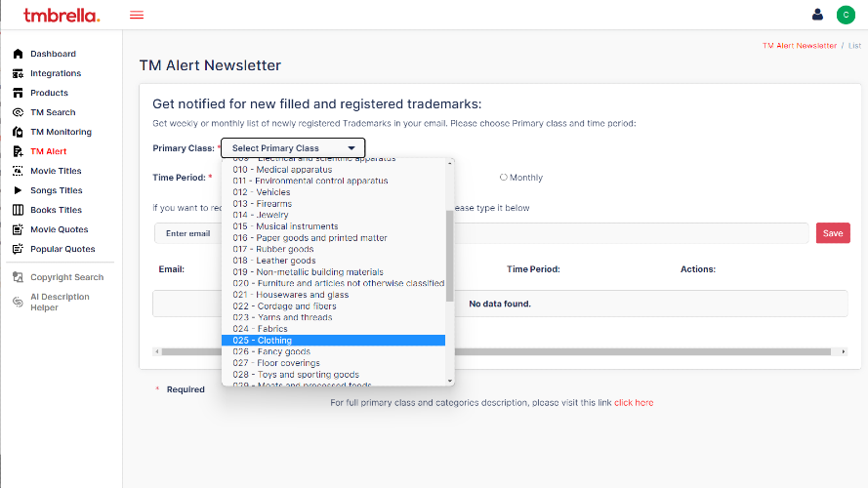This screenshot has height=488, width=868.
Task: Click the TM Search icon
Action: tap(18, 112)
